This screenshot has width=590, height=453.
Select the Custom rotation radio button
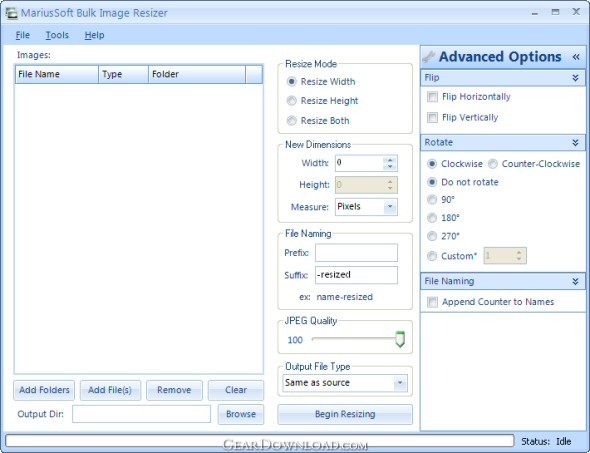tap(432, 256)
